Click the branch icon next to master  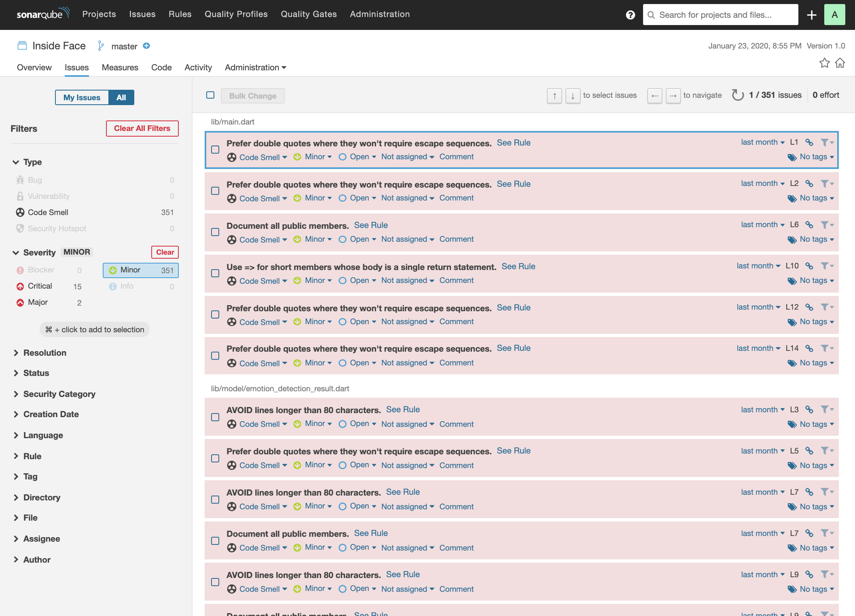pos(100,45)
